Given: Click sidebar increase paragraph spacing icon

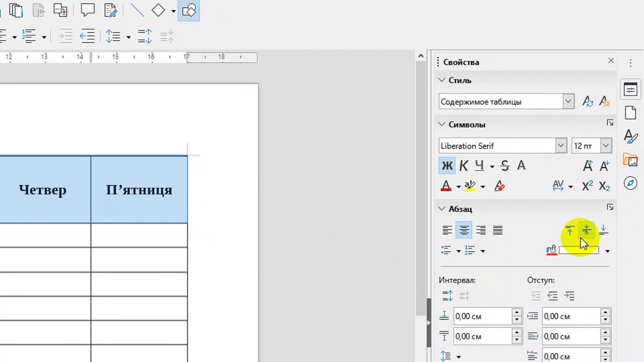Looking at the screenshot, I should click(x=447, y=296).
